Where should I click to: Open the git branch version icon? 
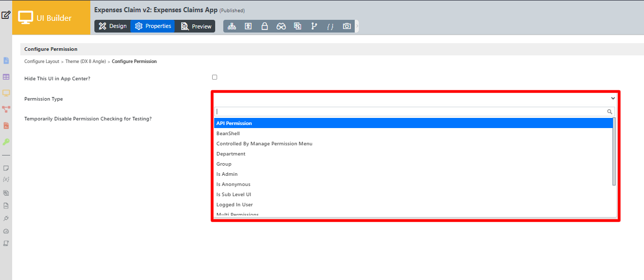click(x=314, y=26)
